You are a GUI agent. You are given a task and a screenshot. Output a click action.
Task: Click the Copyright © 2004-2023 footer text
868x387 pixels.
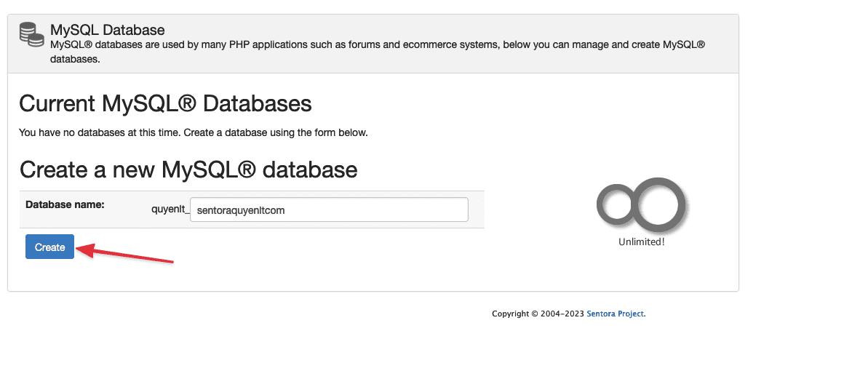[538, 314]
